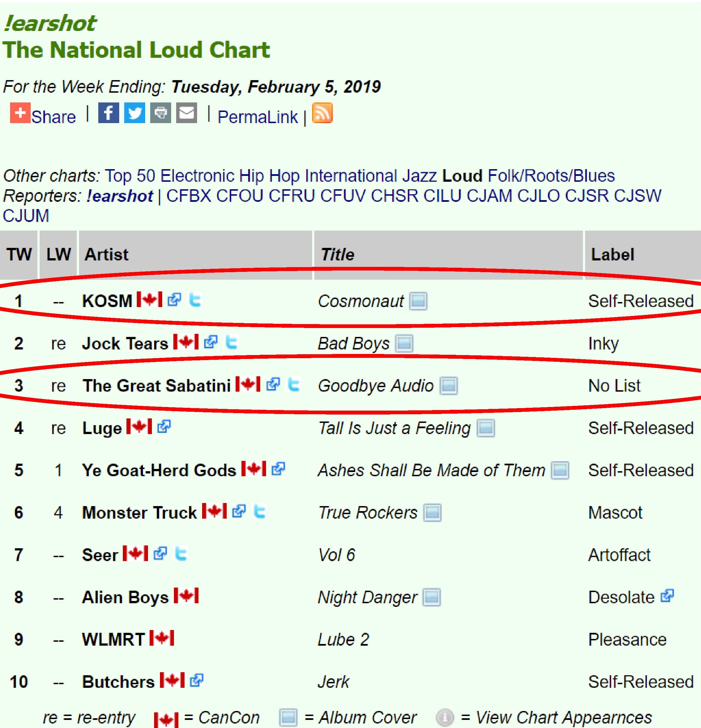Screen dimensions: 701x728
Task: Click Jock Tears external website icon
Action: click(210, 342)
